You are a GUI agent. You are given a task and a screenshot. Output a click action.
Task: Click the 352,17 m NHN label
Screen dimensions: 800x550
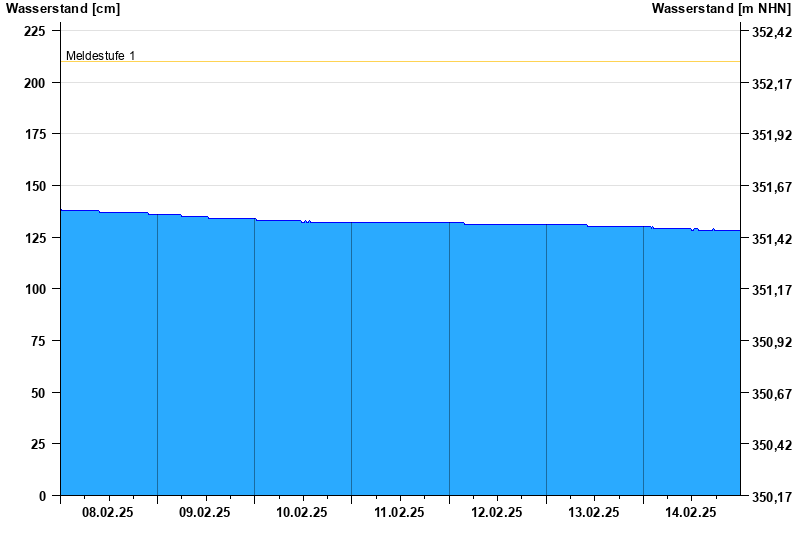click(772, 84)
